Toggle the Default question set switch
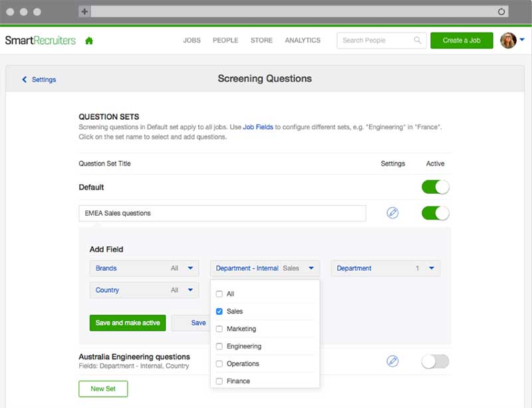Viewport: 532px width, 408px height. 436,187
